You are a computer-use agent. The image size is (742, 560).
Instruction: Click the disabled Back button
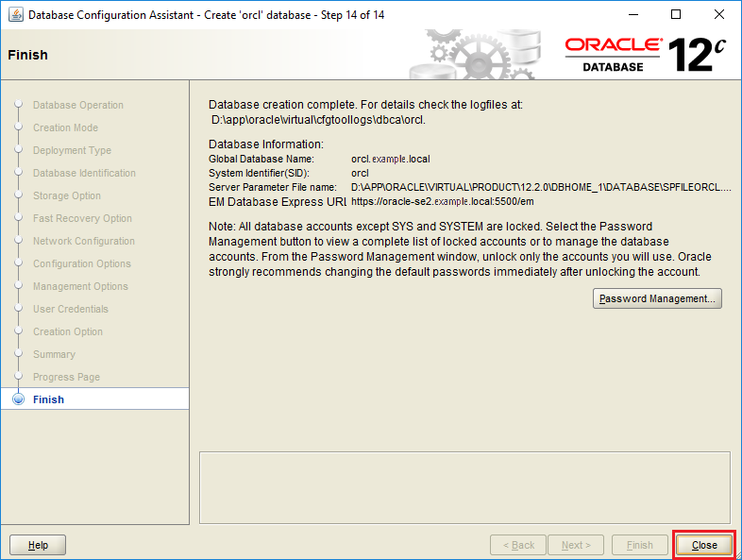[x=518, y=545]
